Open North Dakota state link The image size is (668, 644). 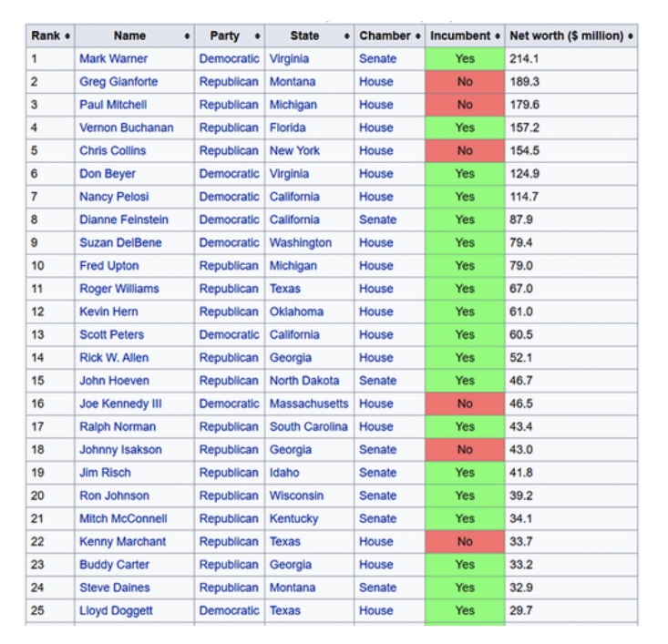(x=304, y=381)
